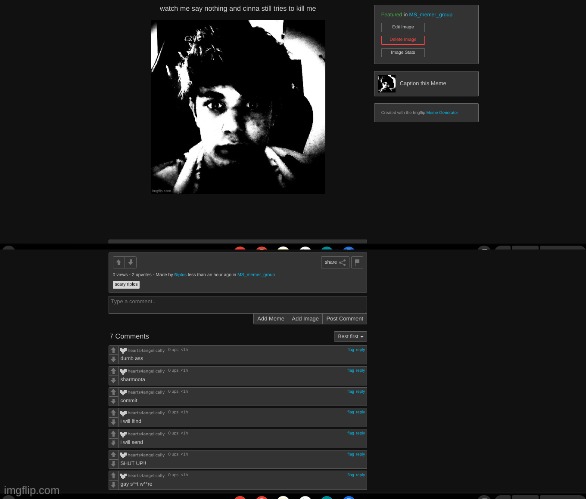
Task: Click the Add Image button
Action: pos(305,319)
